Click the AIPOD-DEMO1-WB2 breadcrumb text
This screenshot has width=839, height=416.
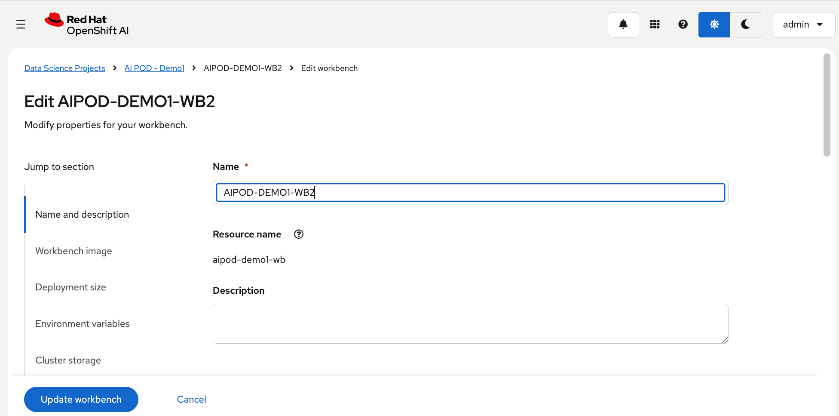click(243, 68)
